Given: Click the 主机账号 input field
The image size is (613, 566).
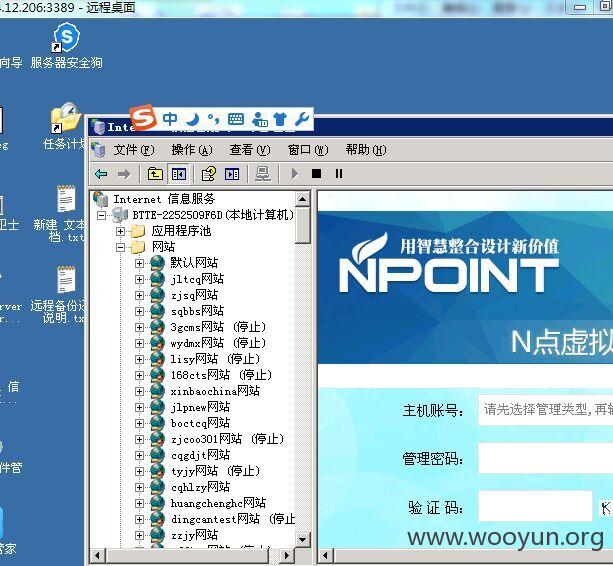Looking at the screenshot, I should pyautogui.click(x=546, y=410).
